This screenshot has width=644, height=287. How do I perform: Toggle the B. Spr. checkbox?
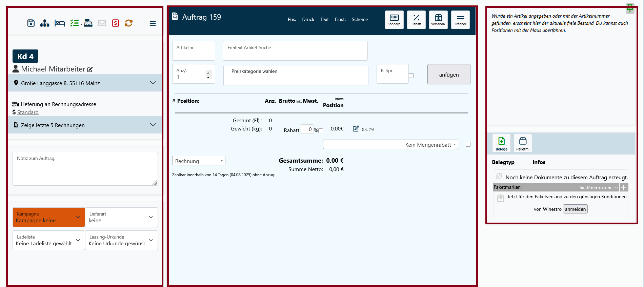coord(411,76)
